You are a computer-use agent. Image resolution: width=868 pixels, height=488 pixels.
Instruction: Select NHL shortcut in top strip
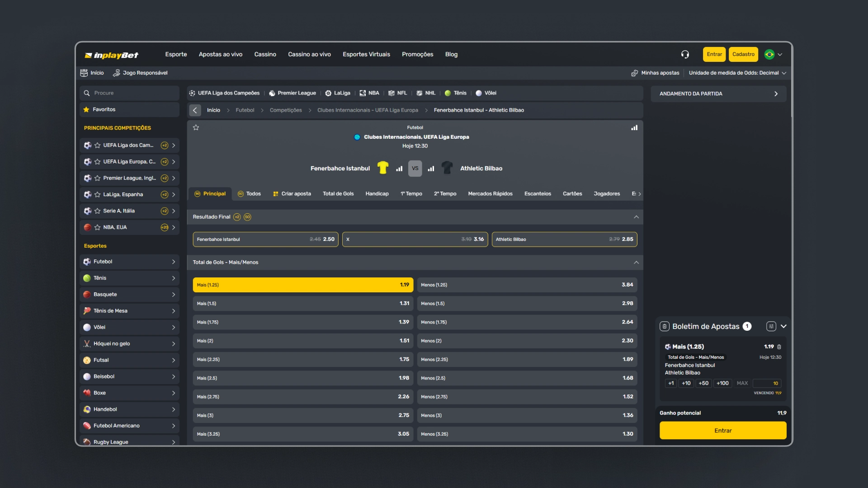(426, 93)
